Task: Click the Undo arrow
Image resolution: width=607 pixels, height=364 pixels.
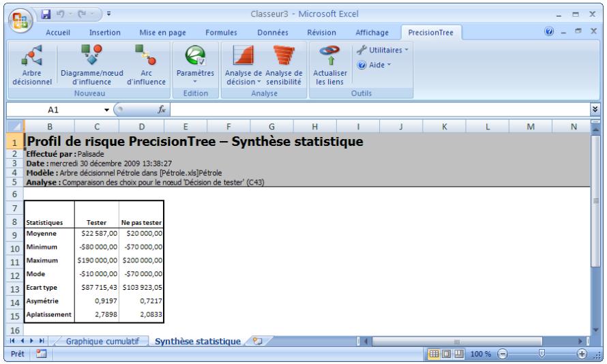Action: click(61, 14)
